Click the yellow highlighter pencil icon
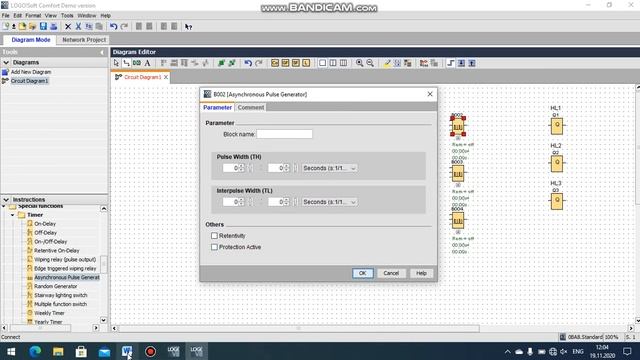Image resolution: width=640 pixels, height=360 pixels. 387,63
